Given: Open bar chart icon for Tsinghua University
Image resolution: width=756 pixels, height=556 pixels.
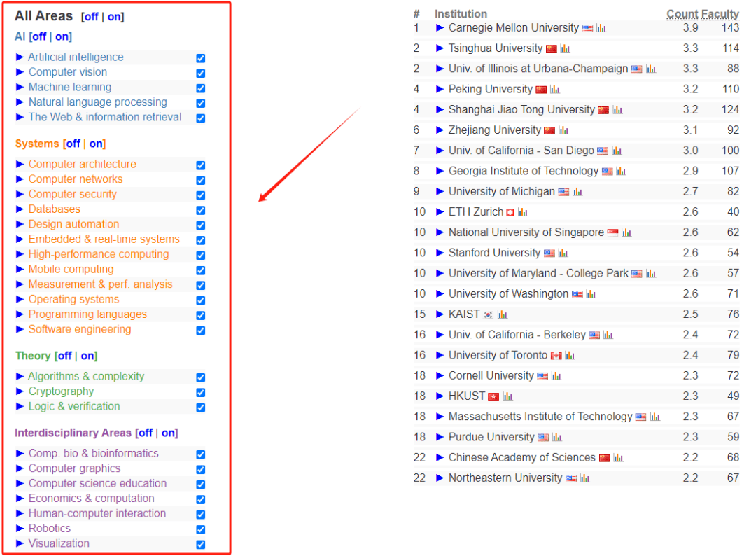Looking at the screenshot, I should coord(565,49).
